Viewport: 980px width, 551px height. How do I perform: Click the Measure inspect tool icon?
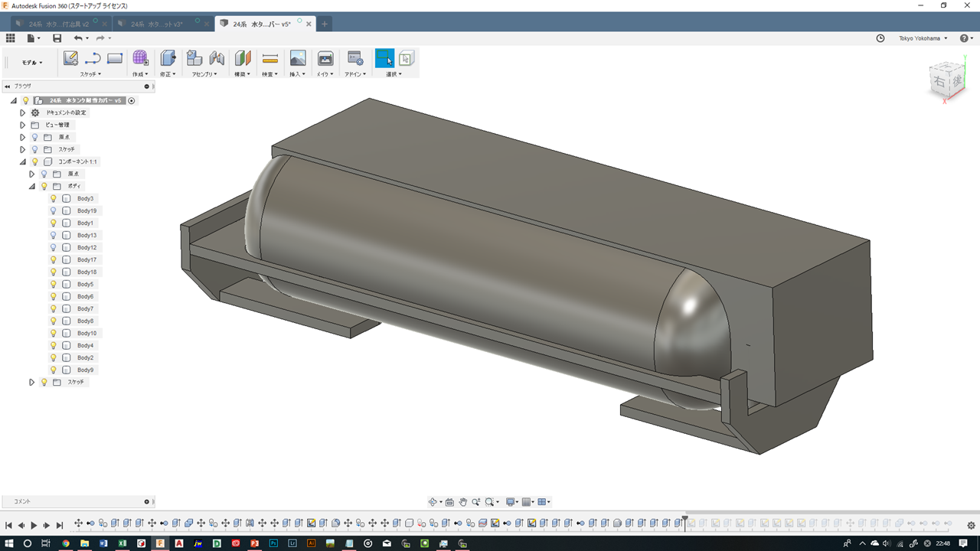(269, 58)
